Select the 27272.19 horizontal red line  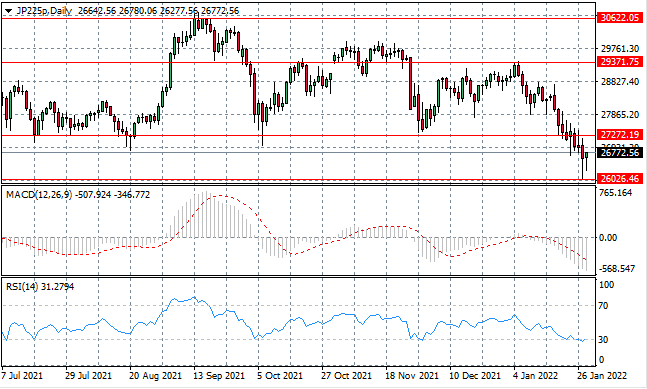298,135
